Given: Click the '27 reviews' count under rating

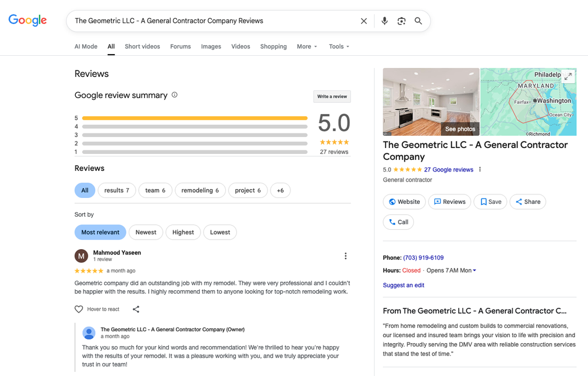Looking at the screenshot, I should 334,152.
